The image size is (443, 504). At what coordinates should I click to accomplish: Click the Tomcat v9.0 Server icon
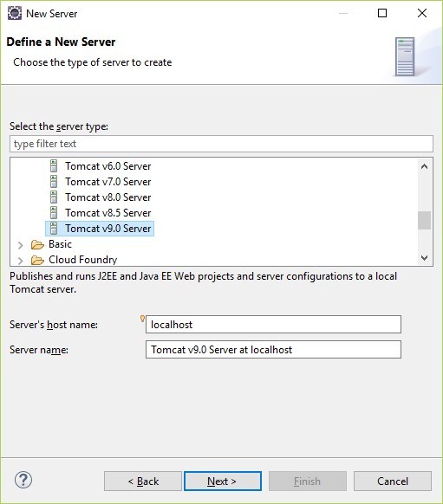54,229
